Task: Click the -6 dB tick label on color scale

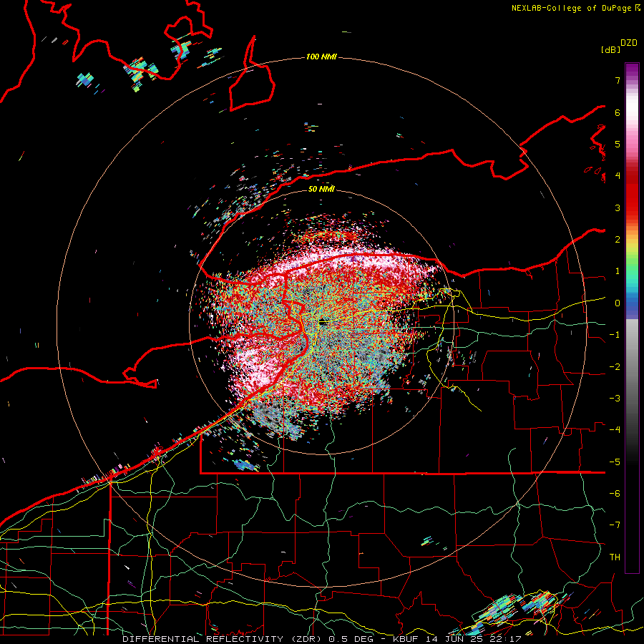Action: (615, 494)
